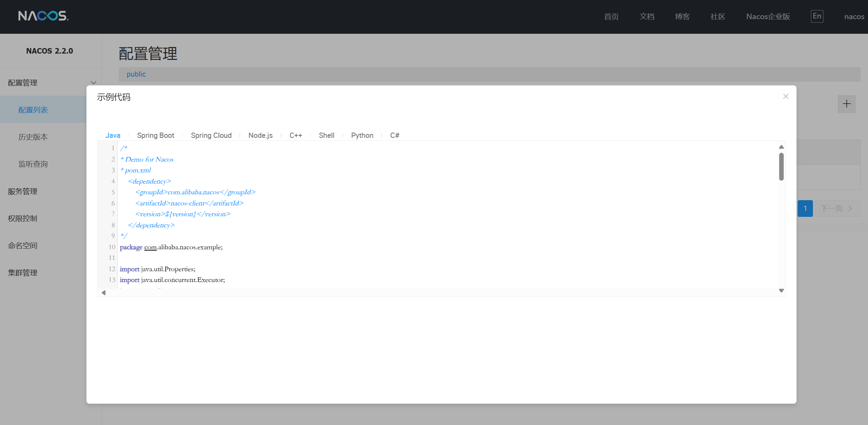The height and width of the screenshot is (425, 868).
Task: Open 历史版本 in the sidebar
Action: click(33, 137)
